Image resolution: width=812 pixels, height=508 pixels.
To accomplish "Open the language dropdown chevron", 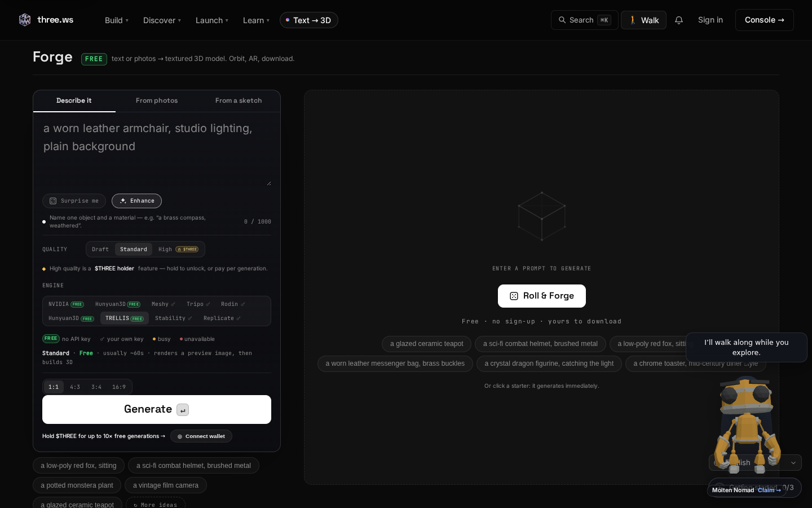I will click(x=793, y=463).
